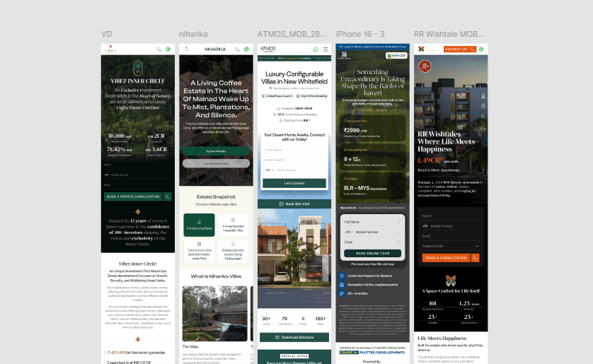
Task: Click the 180+ stat in ATMOS frame
Action: [321, 321]
